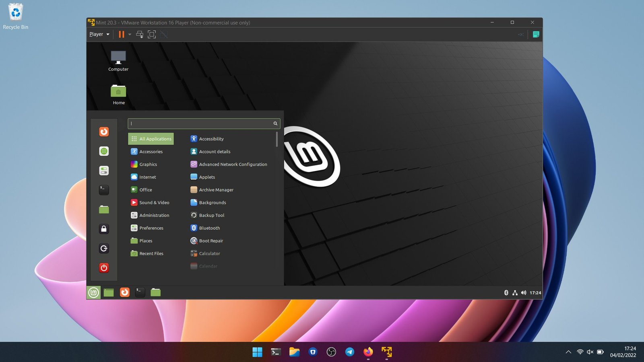The image size is (644, 362).
Task: Launch Terminal from the menu favorites sidebar
Action: click(x=104, y=190)
